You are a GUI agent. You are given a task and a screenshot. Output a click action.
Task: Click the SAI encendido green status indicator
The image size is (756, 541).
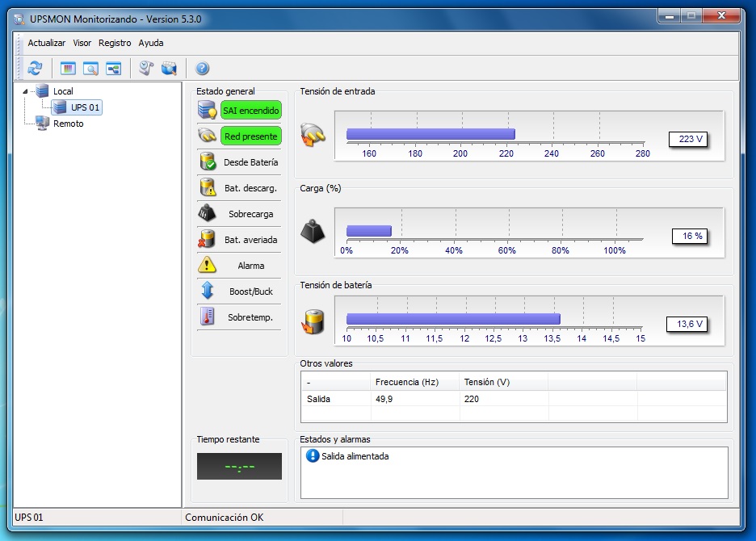(x=250, y=111)
